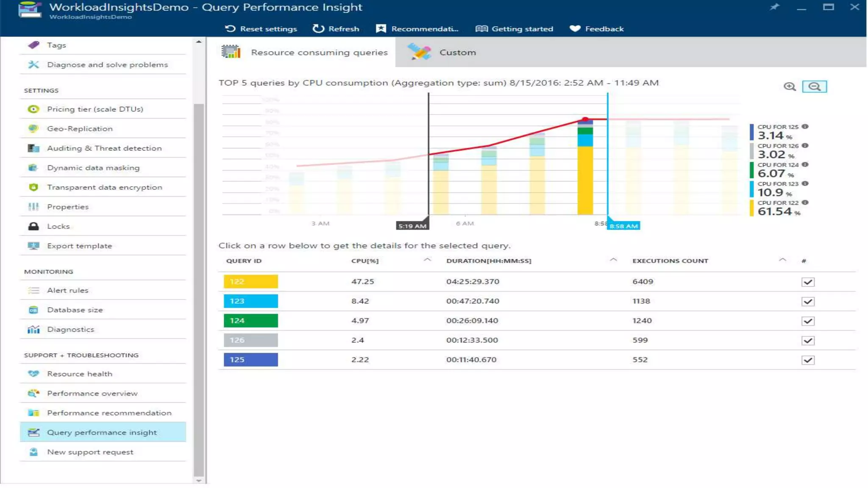Click the Performance recommendation icon
This screenshot has height=488, width=868.
pos(33,413)
